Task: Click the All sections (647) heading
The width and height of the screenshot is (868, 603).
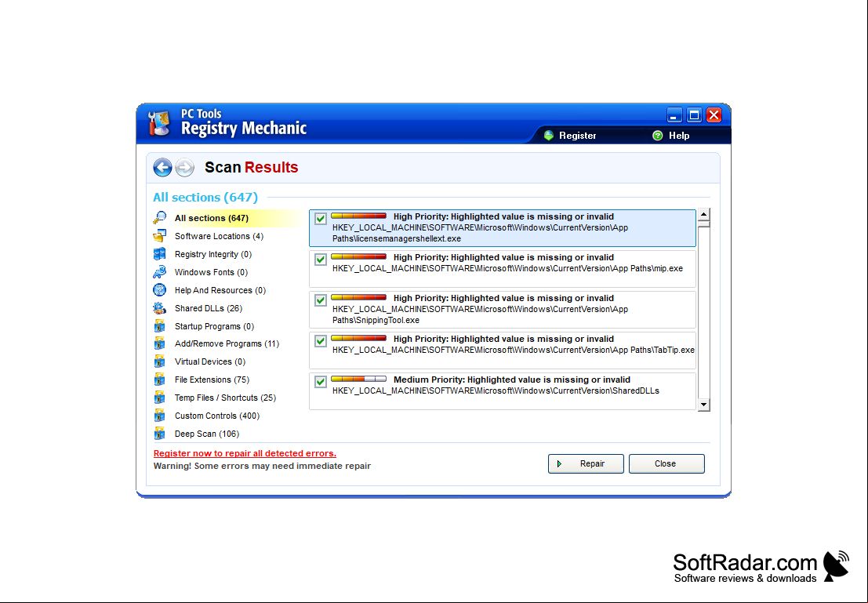Action: point(205,197)
